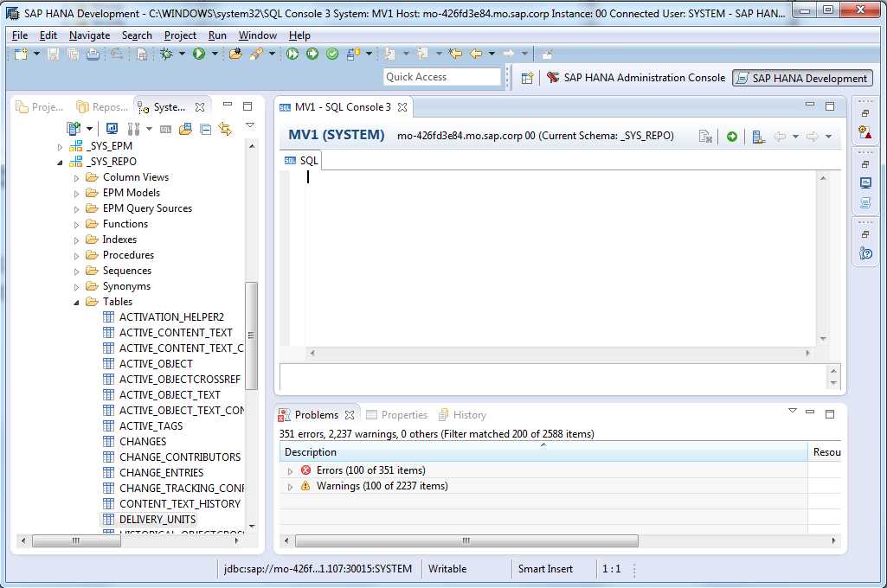
Task: Select the ACTIVE_TAGS table
Action: 151,425
